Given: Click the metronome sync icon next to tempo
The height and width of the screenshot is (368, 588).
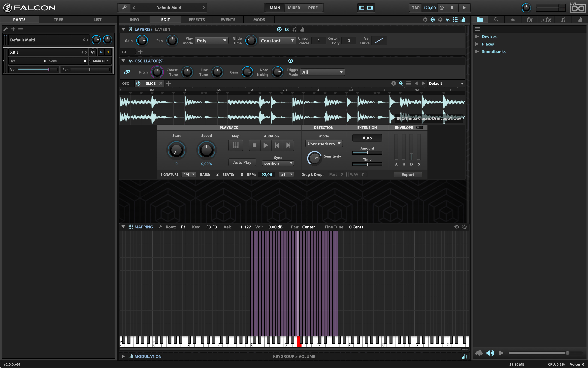Looking at the screenshot, I should tap(442, 8).
